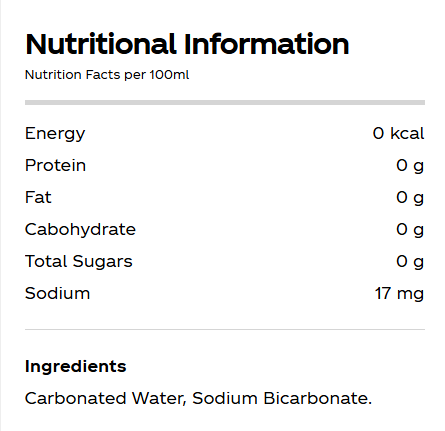Click the Cabohydrate row label
445x431 pixels.
(x=80, y=229)
